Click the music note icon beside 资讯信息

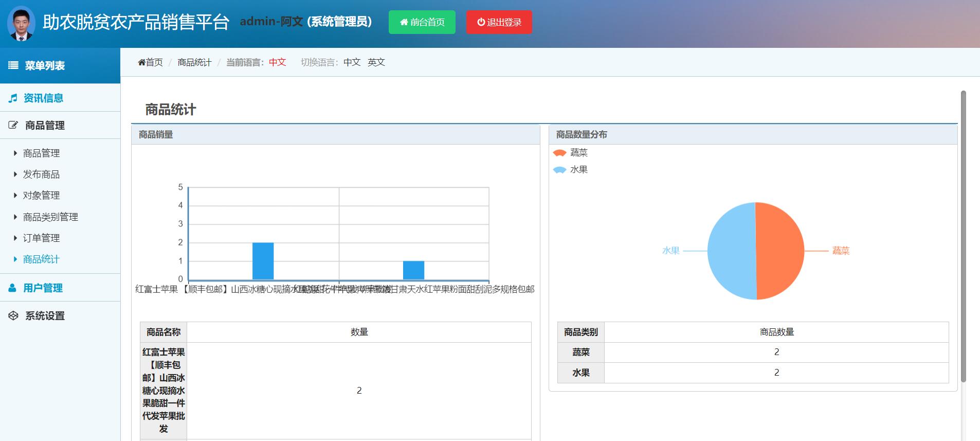(13, 98)
